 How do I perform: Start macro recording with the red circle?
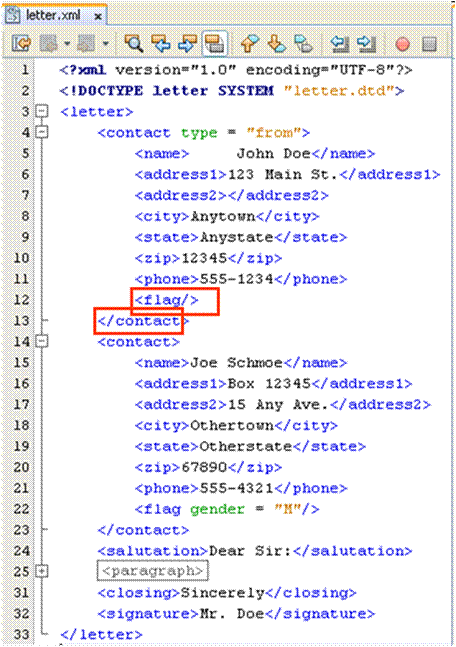tap(402, 43)
